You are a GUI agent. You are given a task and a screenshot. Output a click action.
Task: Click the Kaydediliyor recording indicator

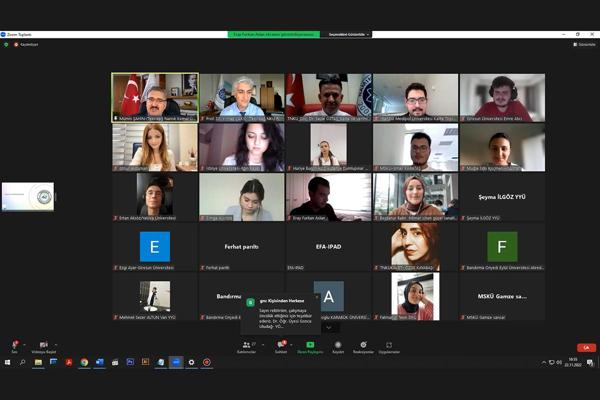pyautogui.click(x=28, y=44)
